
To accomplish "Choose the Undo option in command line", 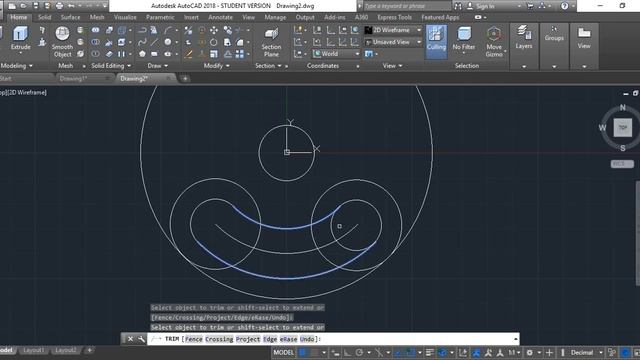I will (x=307, y=339).
